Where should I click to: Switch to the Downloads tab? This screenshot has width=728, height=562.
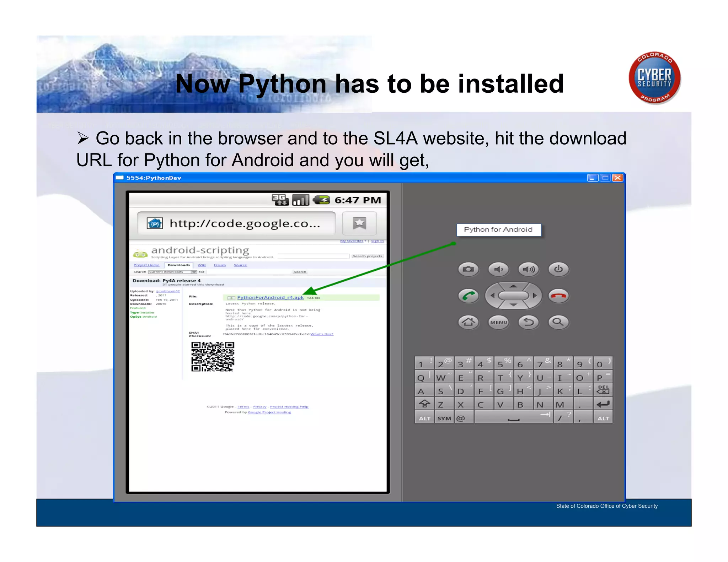pyautogui.click(x=179, y=265)
